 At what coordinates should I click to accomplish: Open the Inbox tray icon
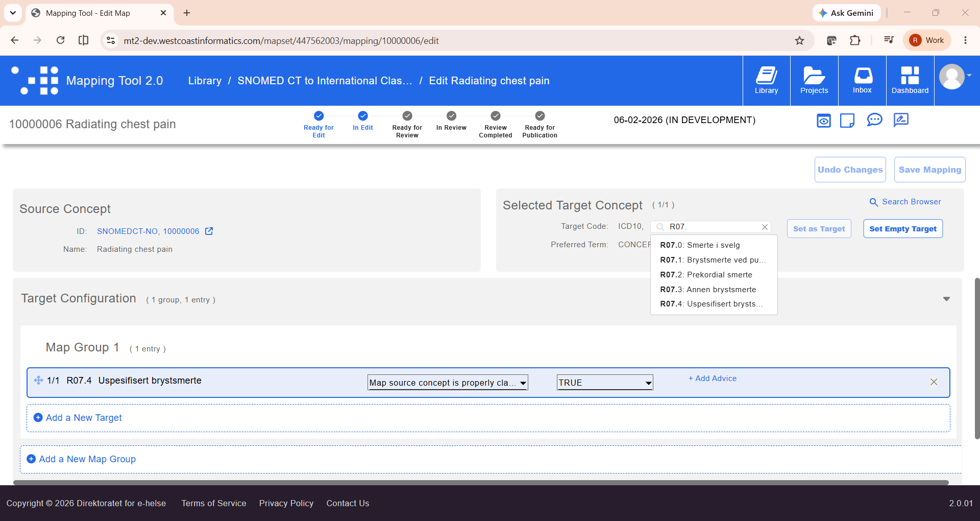[x=862, y=81]
